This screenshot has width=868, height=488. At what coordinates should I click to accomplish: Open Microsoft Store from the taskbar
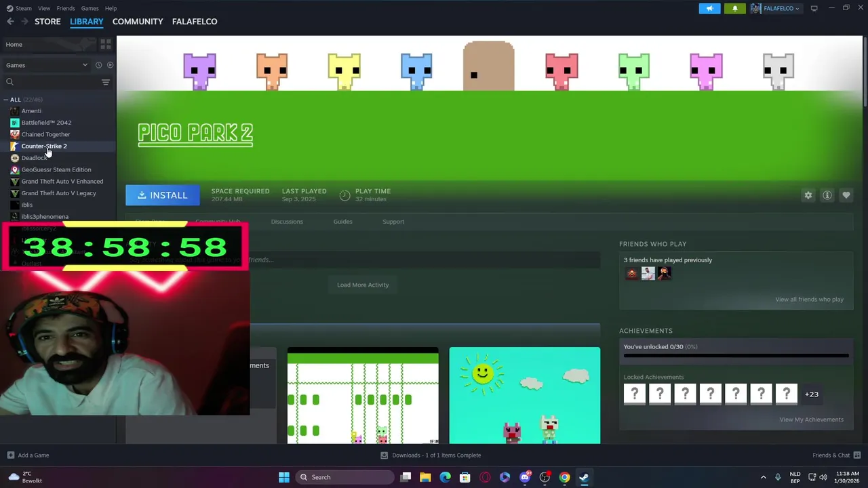pos(465,477)
